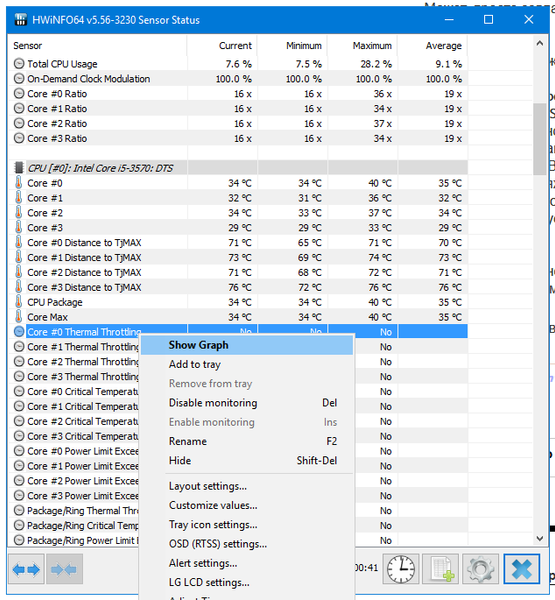Click clock icon beside Total CPU Usage
This screenshot has height=600, width=555.
(19, 64)
